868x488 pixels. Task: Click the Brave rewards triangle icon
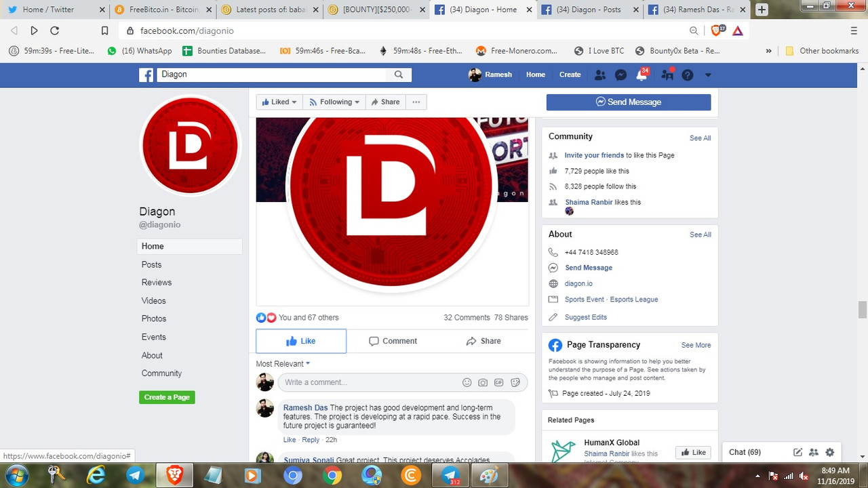(x=738, y=30)
